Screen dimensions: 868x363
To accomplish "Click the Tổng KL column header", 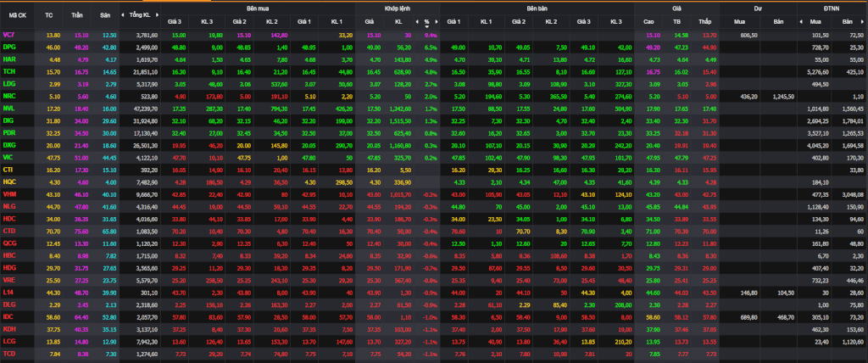I will [140, 15].
